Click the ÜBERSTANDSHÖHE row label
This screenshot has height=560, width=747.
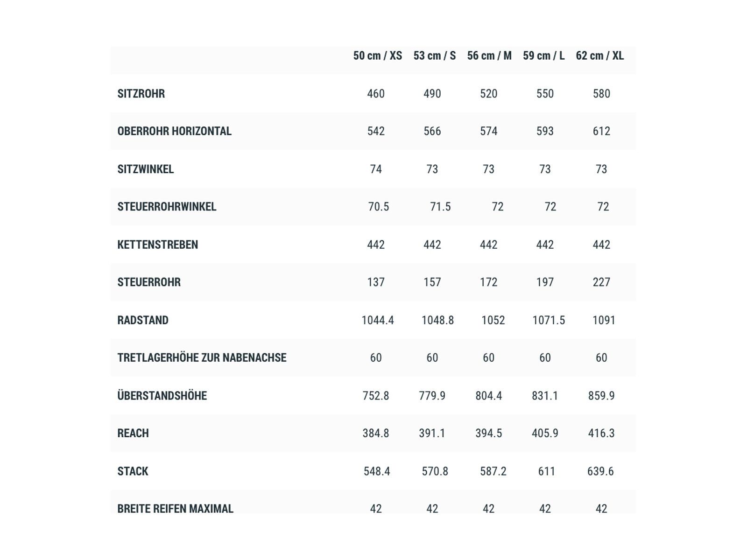tap(162, 396)
